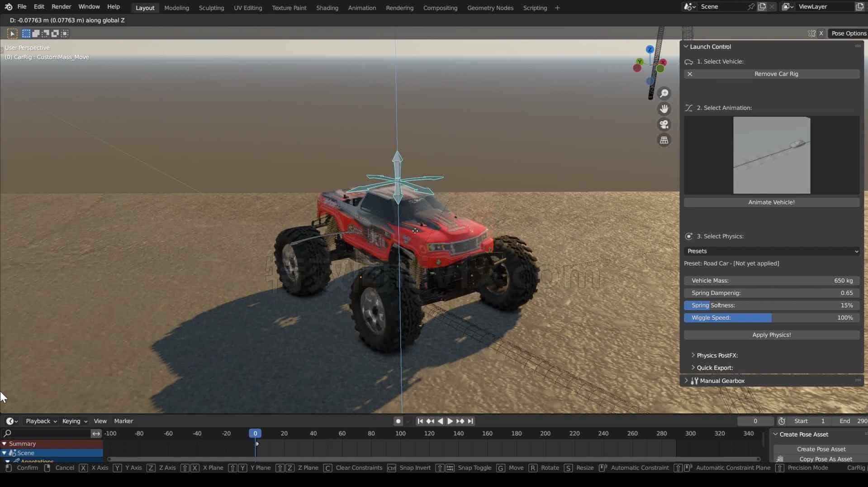Jump to the last frame
Screen dimensions: 868x487
[x=470, y=421]
